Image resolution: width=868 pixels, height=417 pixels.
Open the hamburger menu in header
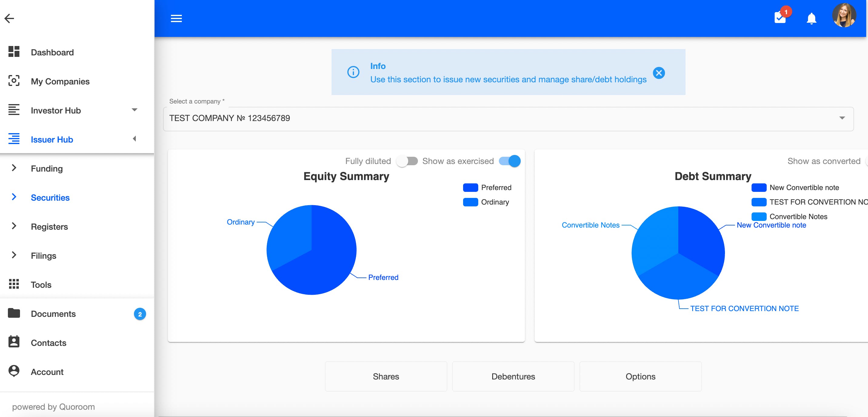coord(176,18)
